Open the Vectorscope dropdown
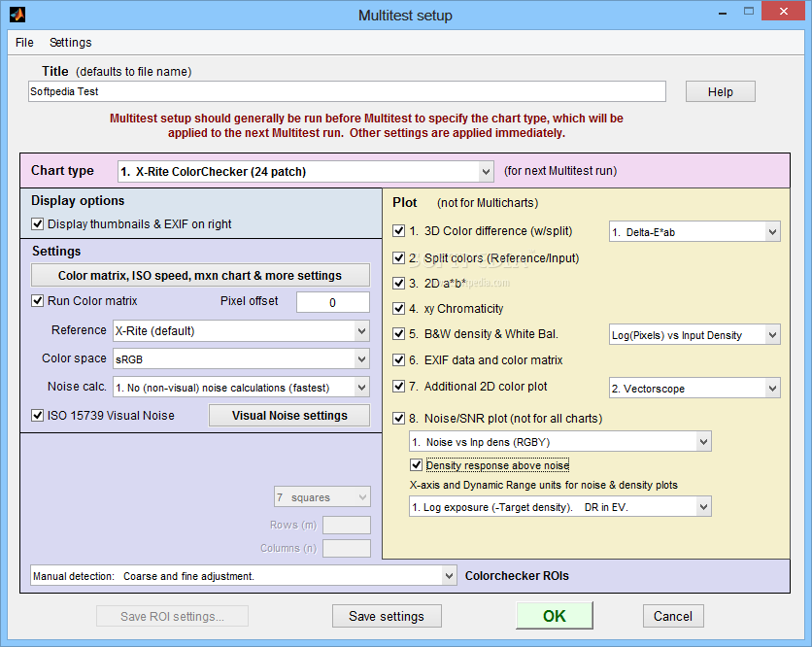Screen dimensions: 812x647 click(694, 388)
